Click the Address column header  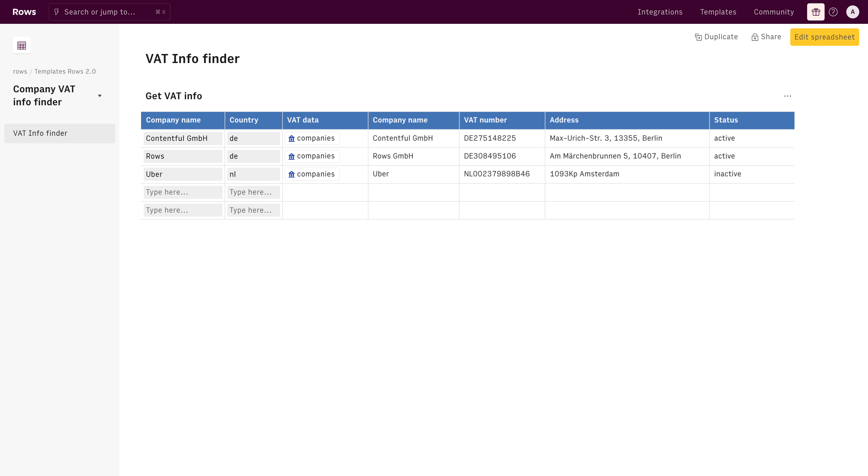(x=627, y=120)
